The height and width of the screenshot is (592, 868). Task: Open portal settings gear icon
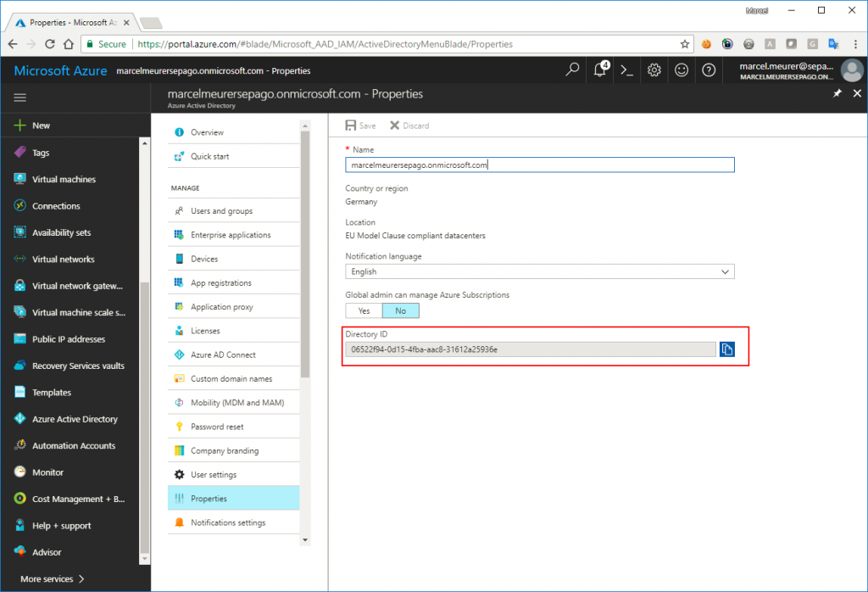[654, 70]
